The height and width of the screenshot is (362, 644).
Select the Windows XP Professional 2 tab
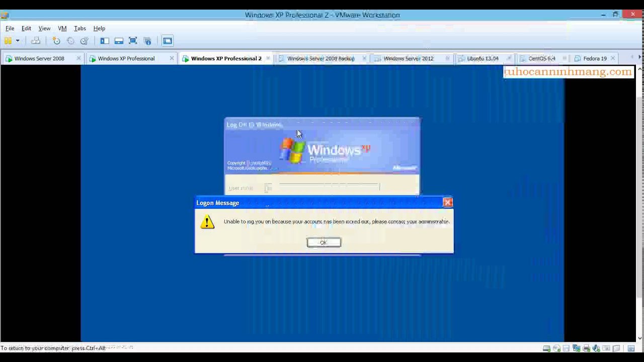226,58
